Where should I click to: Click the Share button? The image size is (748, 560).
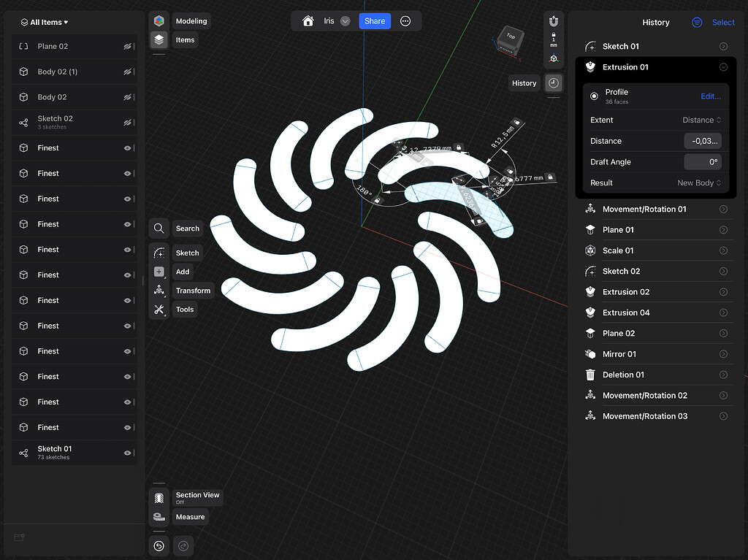(x=374, y=21)
